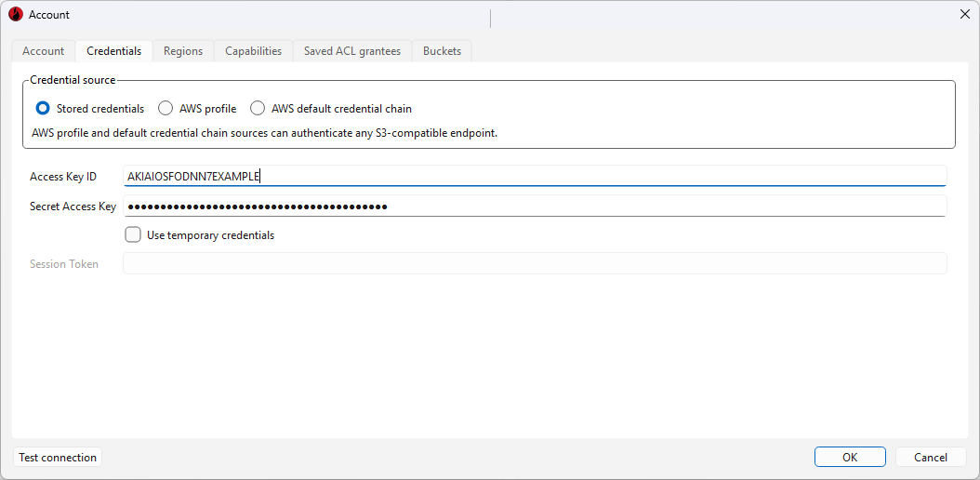Open the Regions tab
The height and width of the screenshot is (480, 980).
click(183, 51)
